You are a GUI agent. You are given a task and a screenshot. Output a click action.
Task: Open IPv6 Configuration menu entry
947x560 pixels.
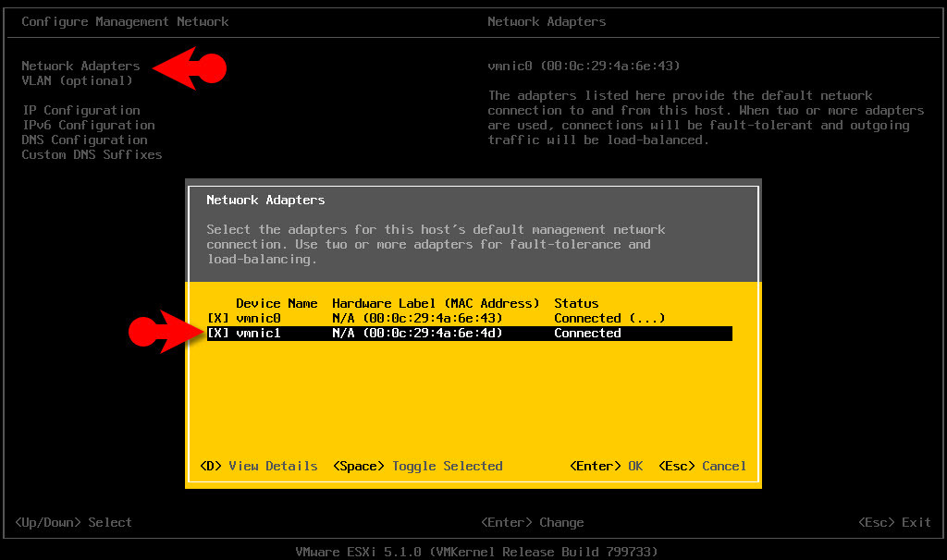[88, 126]
